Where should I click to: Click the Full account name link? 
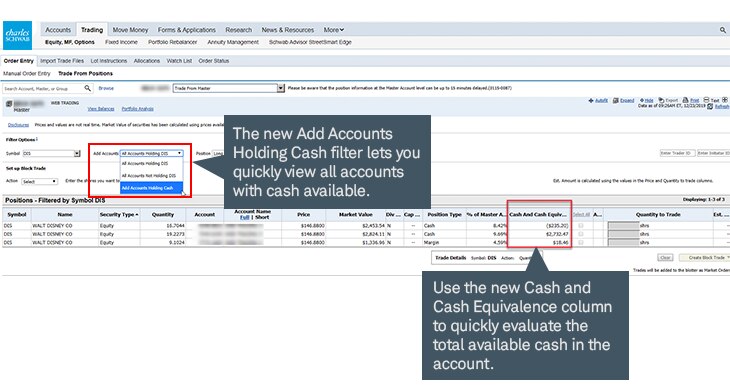point(244,217)
